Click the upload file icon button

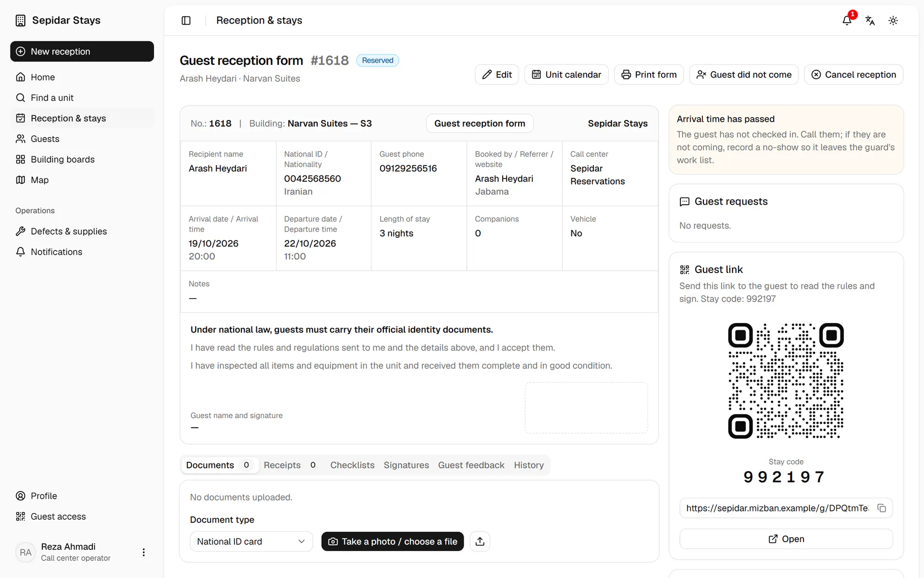[480, 542]
